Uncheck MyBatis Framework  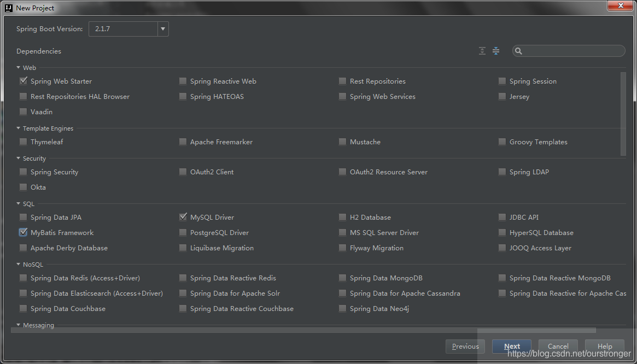tap(23, 232)
